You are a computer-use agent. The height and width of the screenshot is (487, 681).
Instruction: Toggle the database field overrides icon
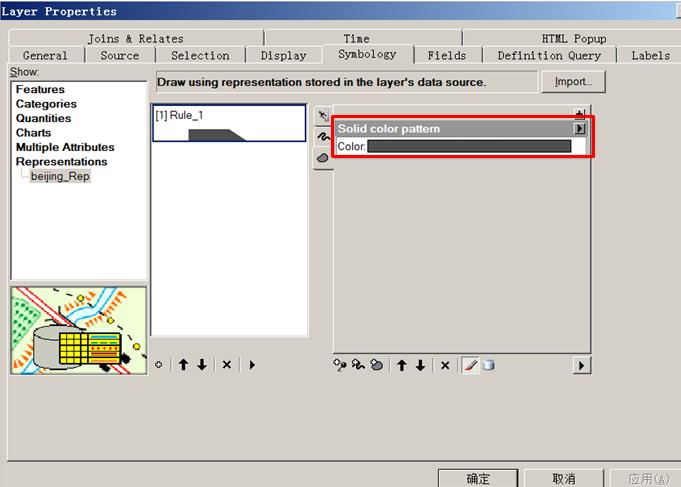tap(489, 365)
